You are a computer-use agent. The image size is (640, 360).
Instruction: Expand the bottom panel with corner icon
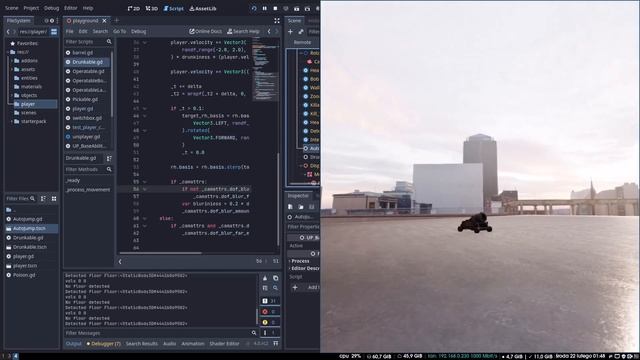click(x=276, y=344)
